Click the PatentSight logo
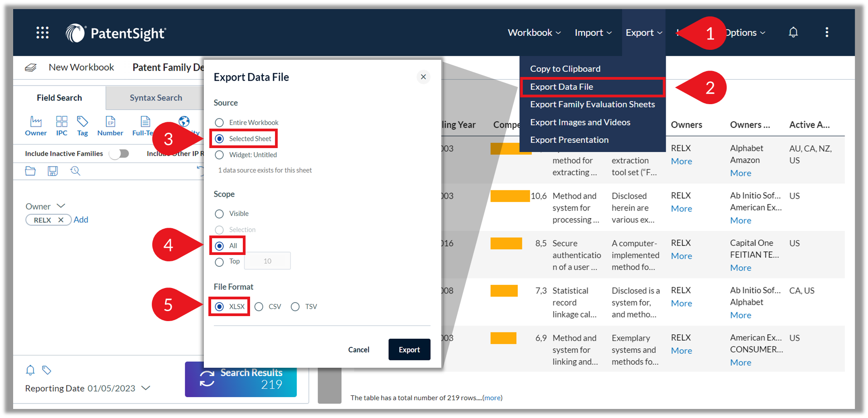868x418 pixels. point(116,33)
